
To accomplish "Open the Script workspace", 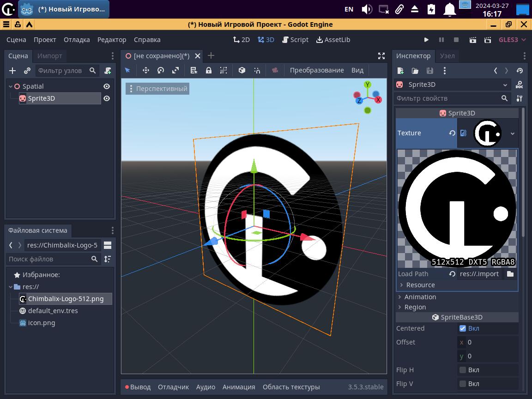I will pyautogui.click(x=295, y=40).
